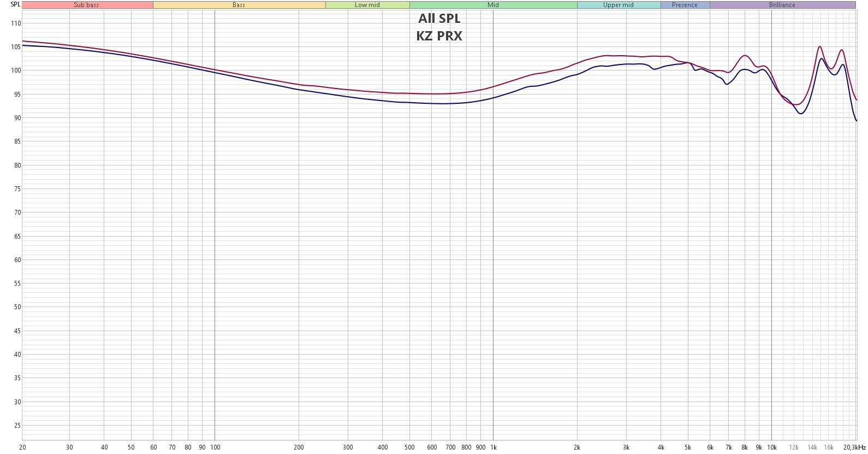Select the 7k frequency label

click(729, 447)
